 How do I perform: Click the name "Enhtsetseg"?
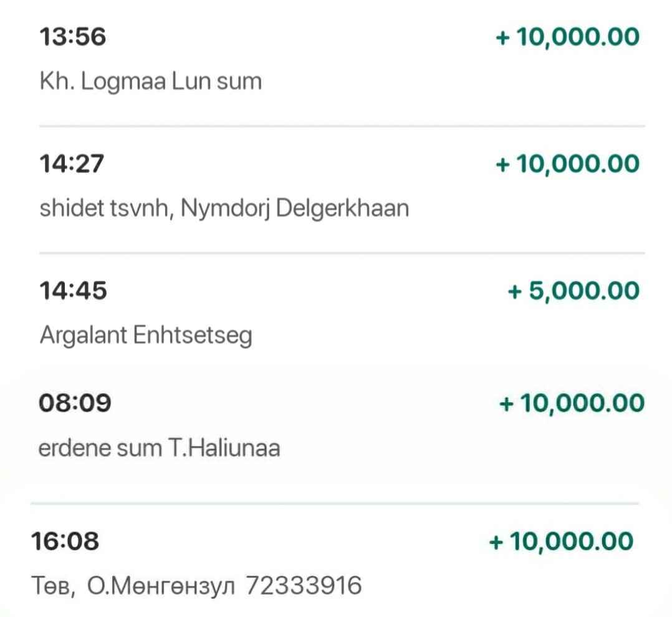pos(193,335)
